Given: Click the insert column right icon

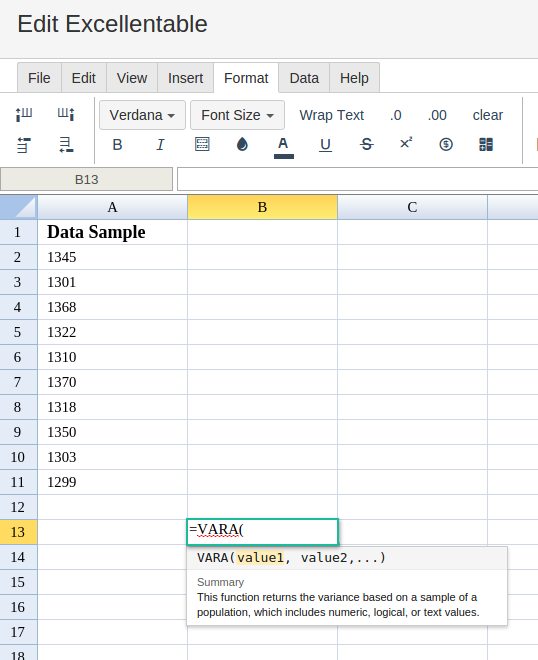Looking at the screenshot, I should tap(66, 114).
